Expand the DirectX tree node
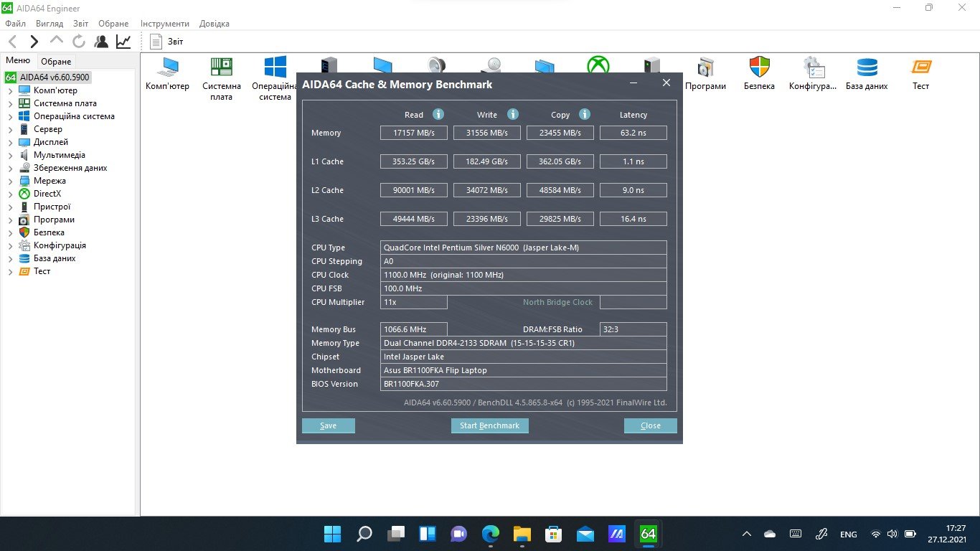 [10, 194]
